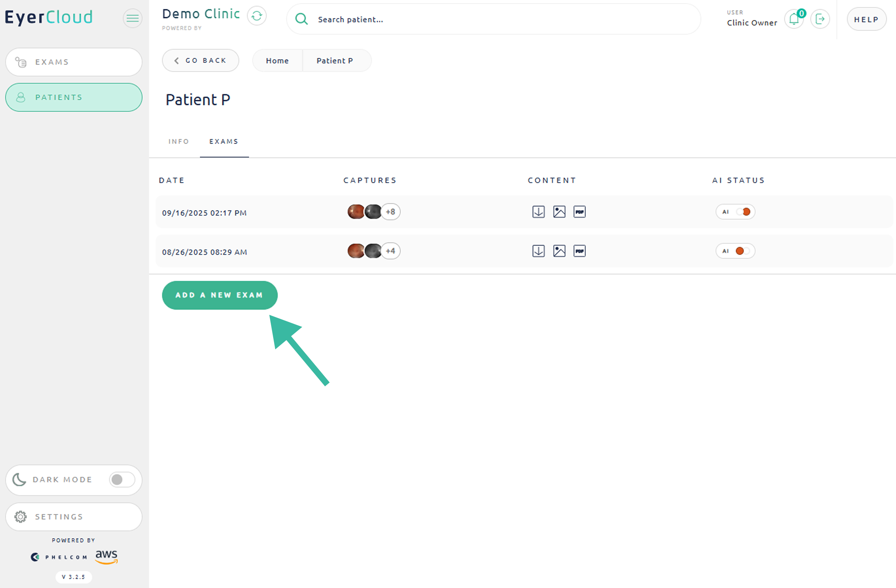This screenshot has width=896, height=588.
Task: Toggle AI status for the 09/16/2025 exam
Action: pyautogui.click(x=743, y=212)
